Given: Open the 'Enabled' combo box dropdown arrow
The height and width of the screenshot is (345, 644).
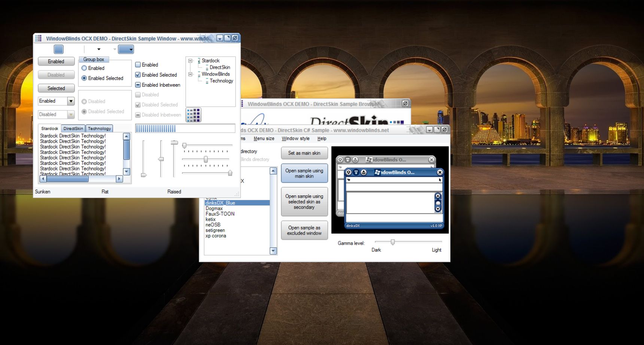Looking at the screenshot, I should 71,101.
